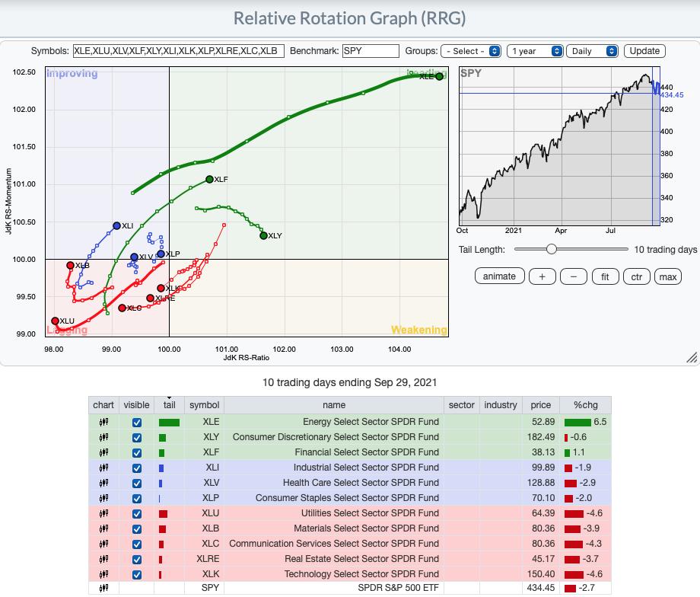Open the candlestick chart icon for XLI
The image size is (700, 597).
click(103, 468)
